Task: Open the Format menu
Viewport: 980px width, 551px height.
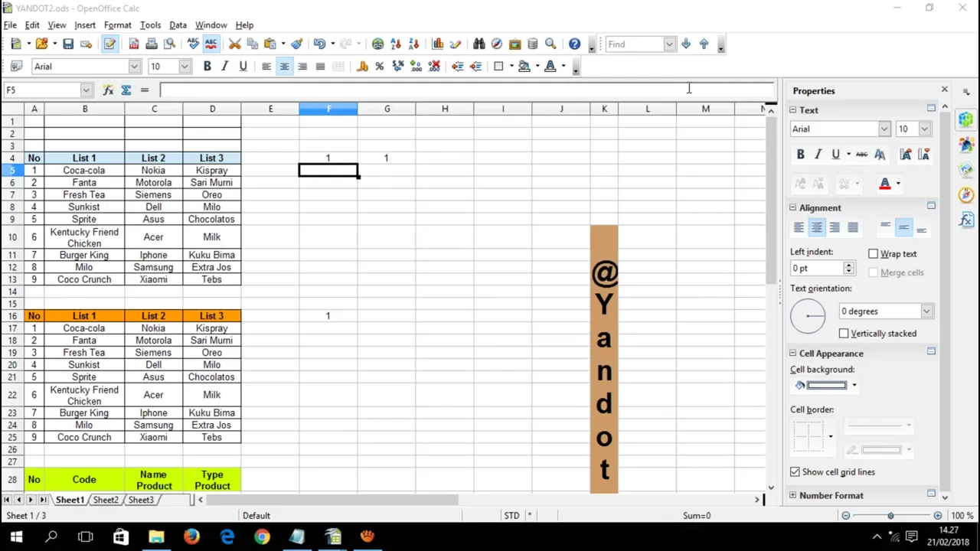Action: tap(118, 25)
